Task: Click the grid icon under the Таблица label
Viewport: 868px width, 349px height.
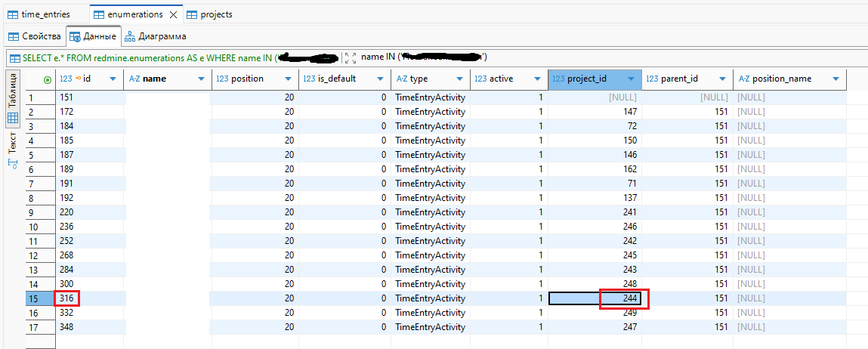Action: [x=13, y=119]
